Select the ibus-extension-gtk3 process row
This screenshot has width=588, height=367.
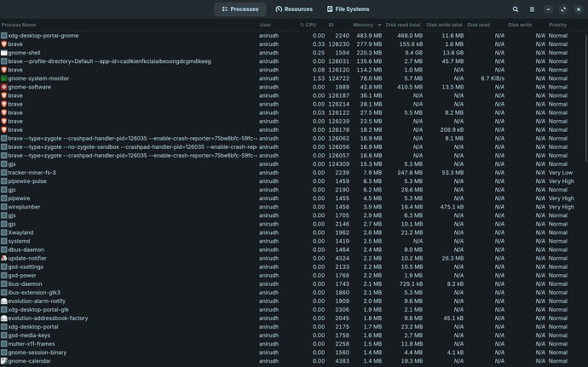pos(292,292)
